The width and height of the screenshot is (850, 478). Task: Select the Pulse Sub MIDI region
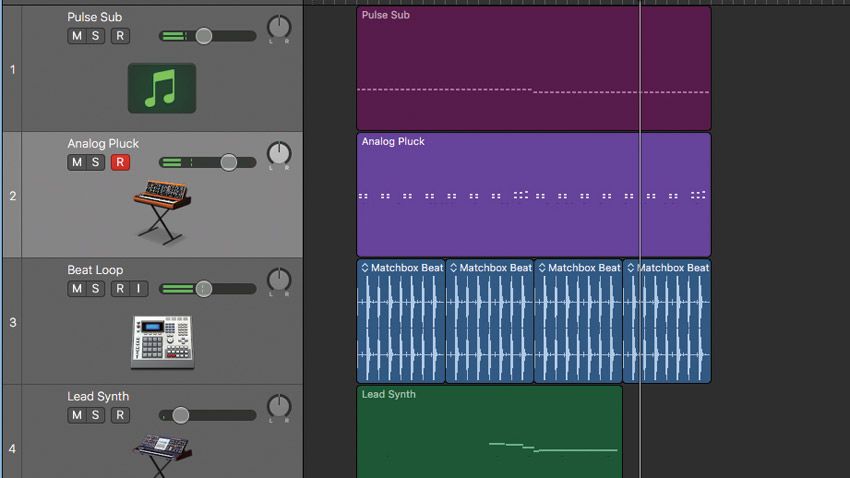533,68
